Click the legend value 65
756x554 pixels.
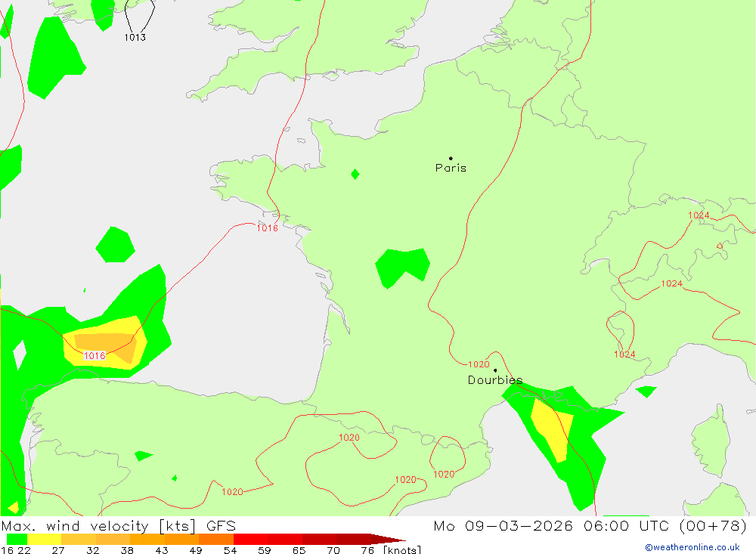tap(299, 550)
